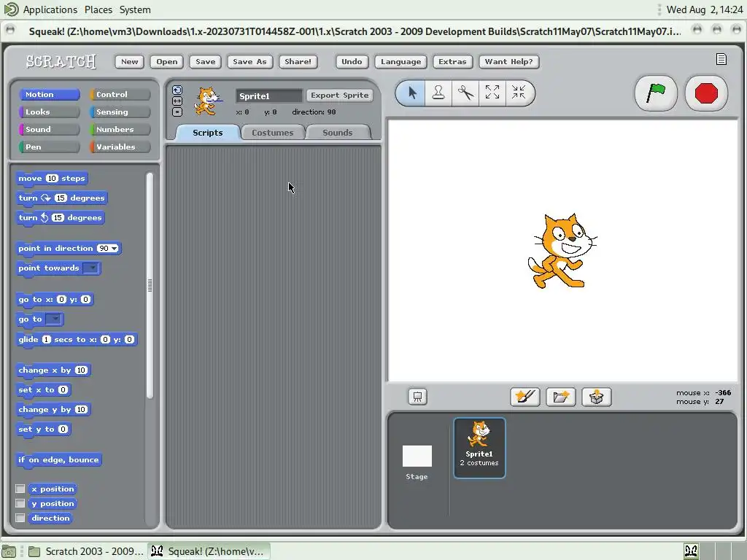Click the Language button
Screen dimensions: 747x560
[400, 61]
